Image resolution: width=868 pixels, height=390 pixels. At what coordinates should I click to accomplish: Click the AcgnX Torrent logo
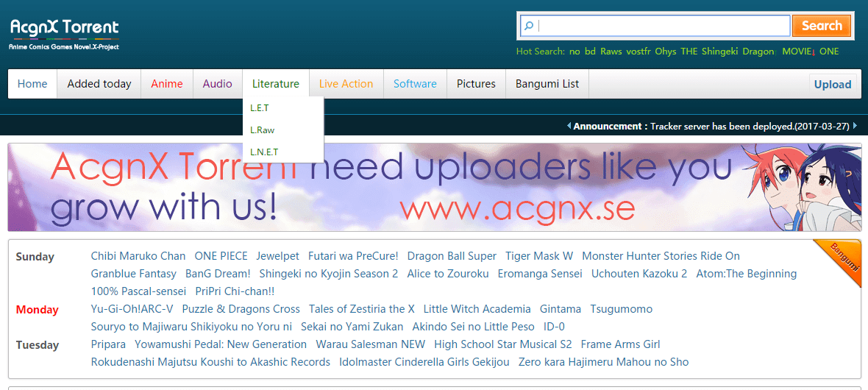[x=64, y=35]
